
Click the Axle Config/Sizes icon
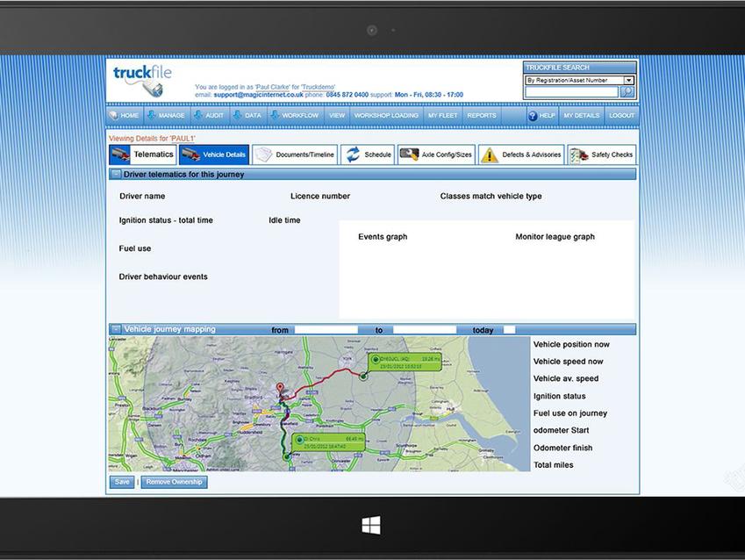pyautogui.click(x=409, y=154)
